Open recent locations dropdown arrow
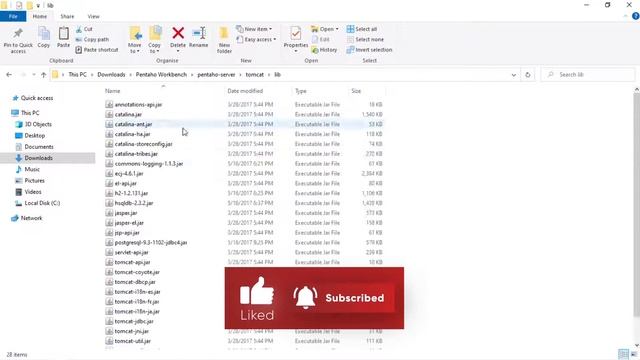 point(33,75)
